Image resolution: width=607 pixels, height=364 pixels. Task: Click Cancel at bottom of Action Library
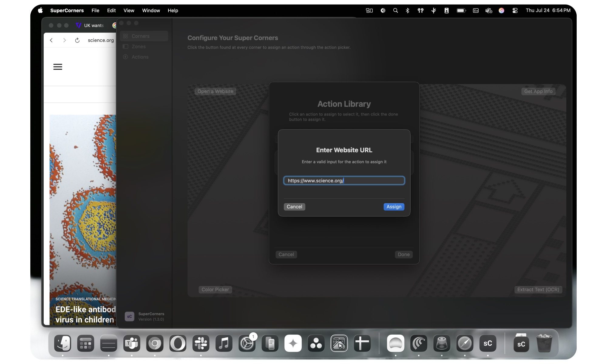click(286, 254)
